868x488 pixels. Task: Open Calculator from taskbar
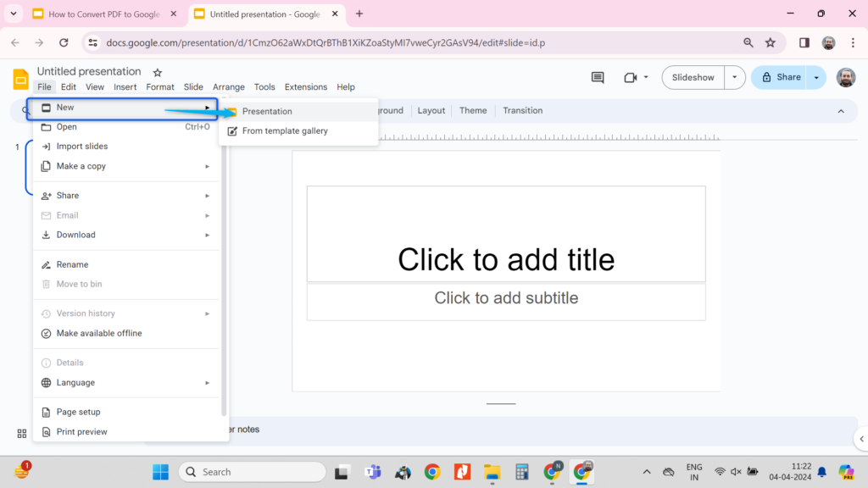click(x=521, y=472)
